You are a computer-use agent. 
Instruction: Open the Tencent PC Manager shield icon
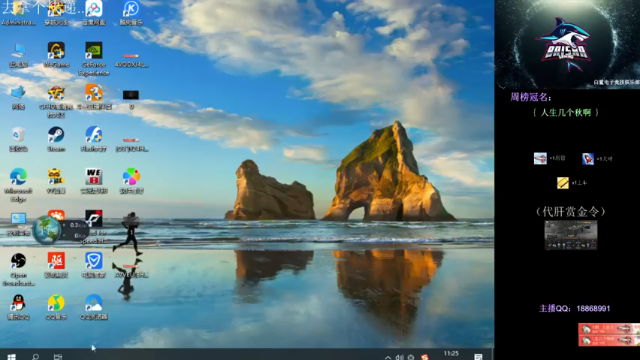click(93, 265)
